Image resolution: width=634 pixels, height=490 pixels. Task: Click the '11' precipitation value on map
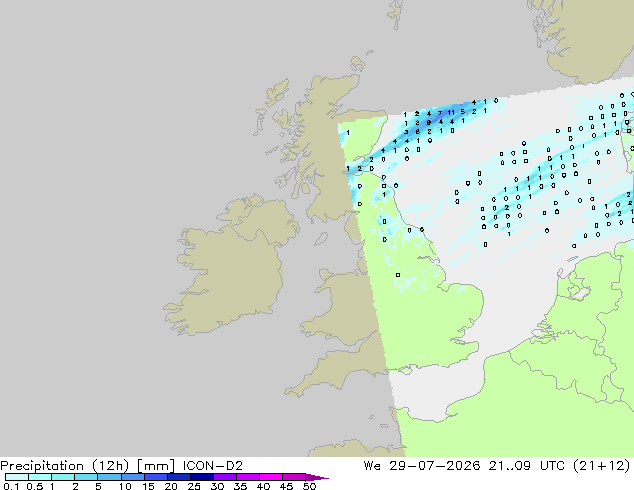coord(451,112)
